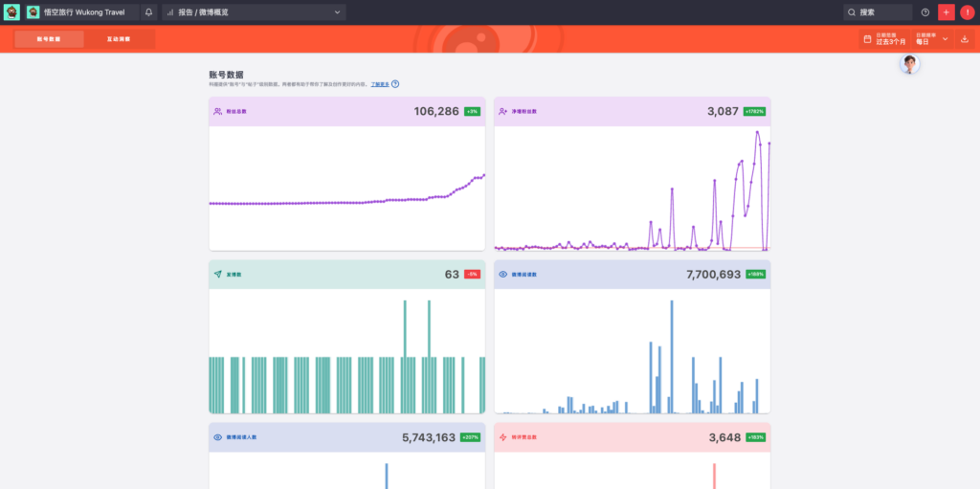Switch to the 互动洞察 tab
The image size is (980, 489).
click(119, 39)
